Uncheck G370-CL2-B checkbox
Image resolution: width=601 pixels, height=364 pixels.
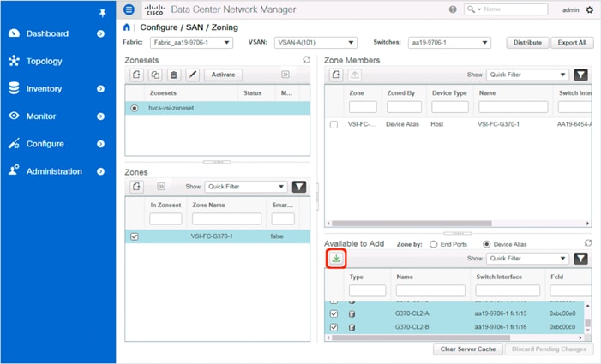pos(334,328)
